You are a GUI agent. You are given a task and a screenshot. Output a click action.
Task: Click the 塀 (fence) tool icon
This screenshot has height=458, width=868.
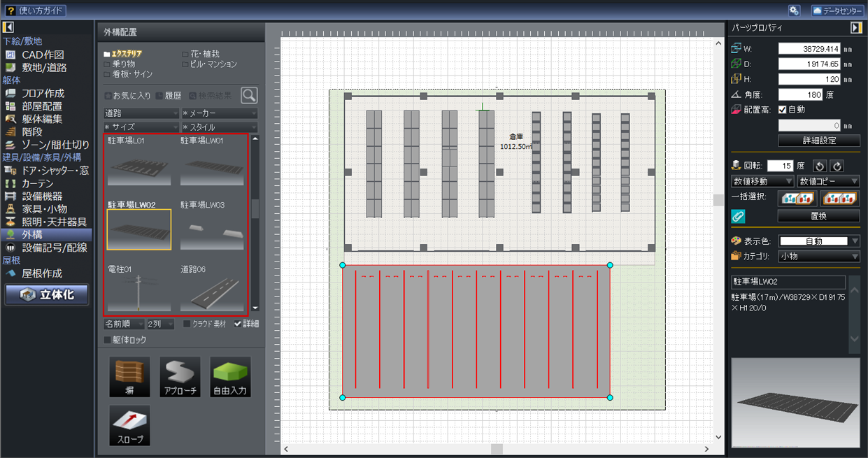click(129, 377)
